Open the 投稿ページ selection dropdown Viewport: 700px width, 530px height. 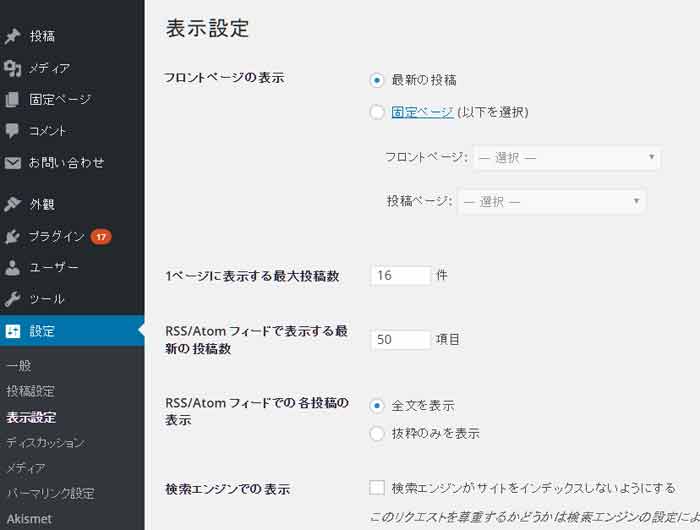(551, 201)
